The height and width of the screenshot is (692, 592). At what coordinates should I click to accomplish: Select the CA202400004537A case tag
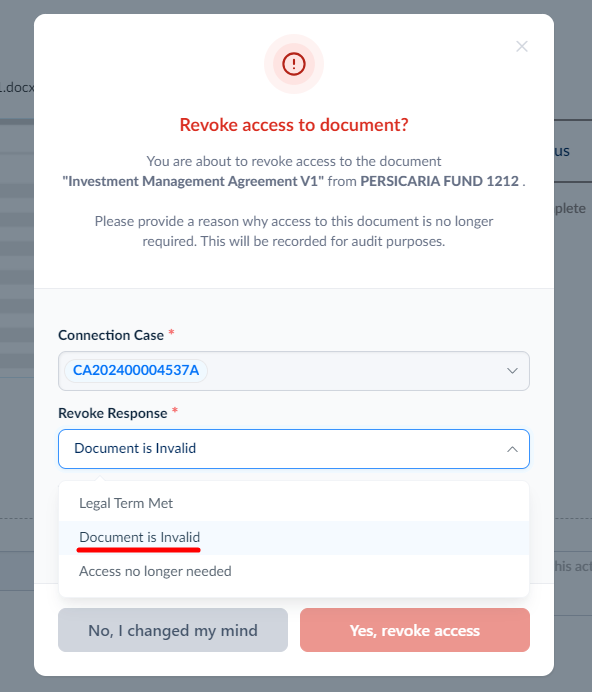tap(136, 370)
